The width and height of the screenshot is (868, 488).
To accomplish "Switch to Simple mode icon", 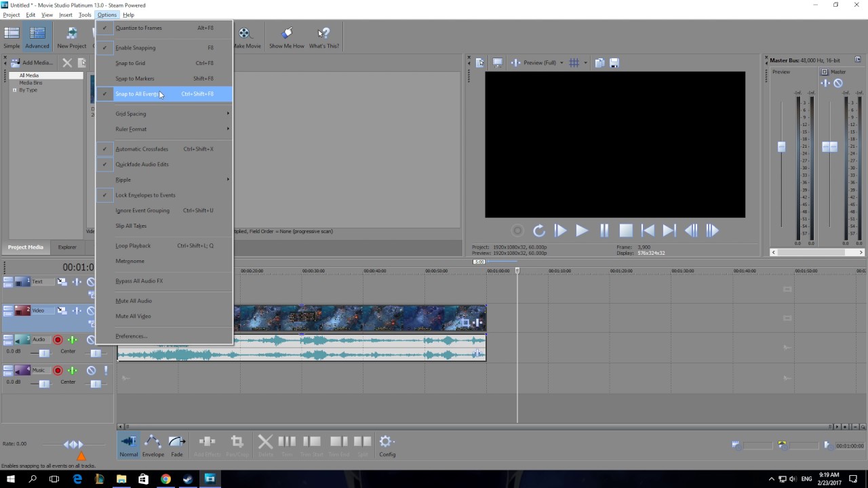I will [12, 37].
